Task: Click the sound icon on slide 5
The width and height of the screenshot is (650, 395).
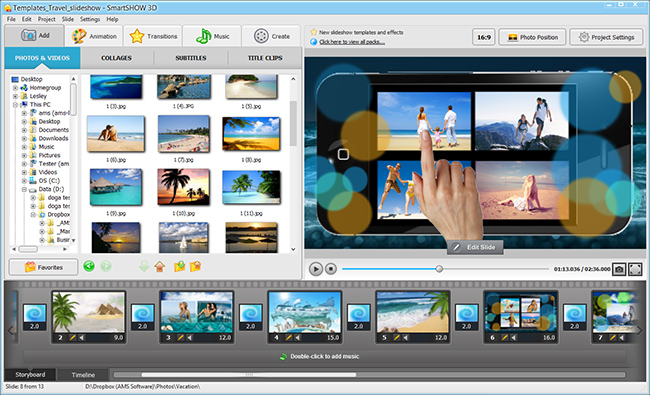Action: click(405, 337)
